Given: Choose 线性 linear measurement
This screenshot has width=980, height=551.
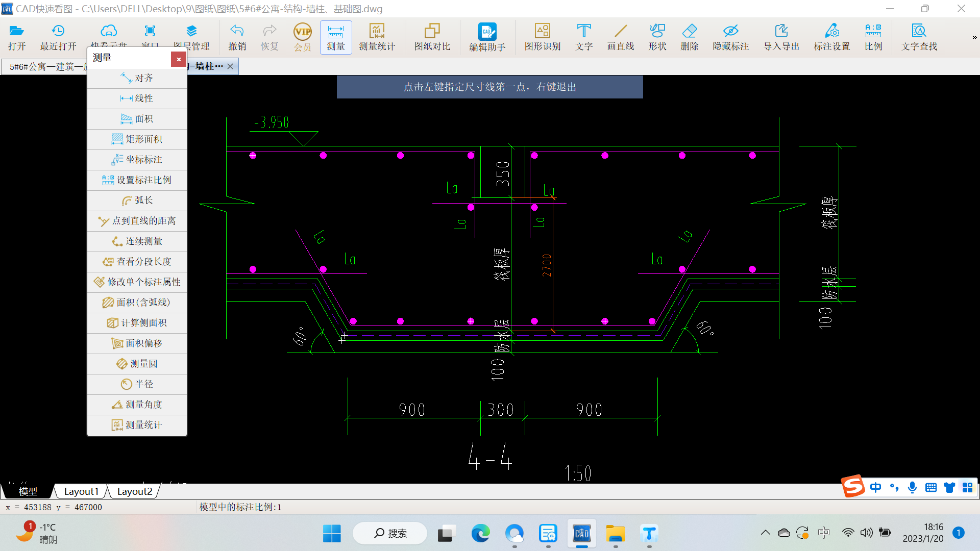Looking at the screenshot, I should click(137, 98).
